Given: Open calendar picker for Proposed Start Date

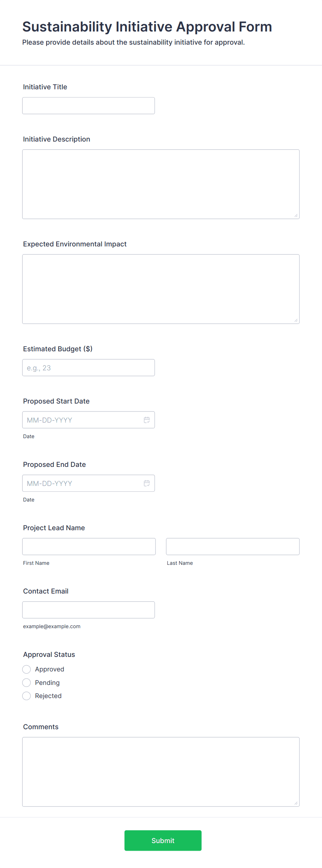Looking at the screenshot, I should click(x=147, y=420).
